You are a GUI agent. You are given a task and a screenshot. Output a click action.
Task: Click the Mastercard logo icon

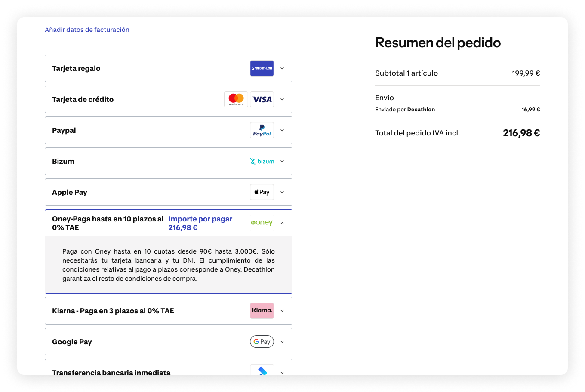click(x=236, y=99)
